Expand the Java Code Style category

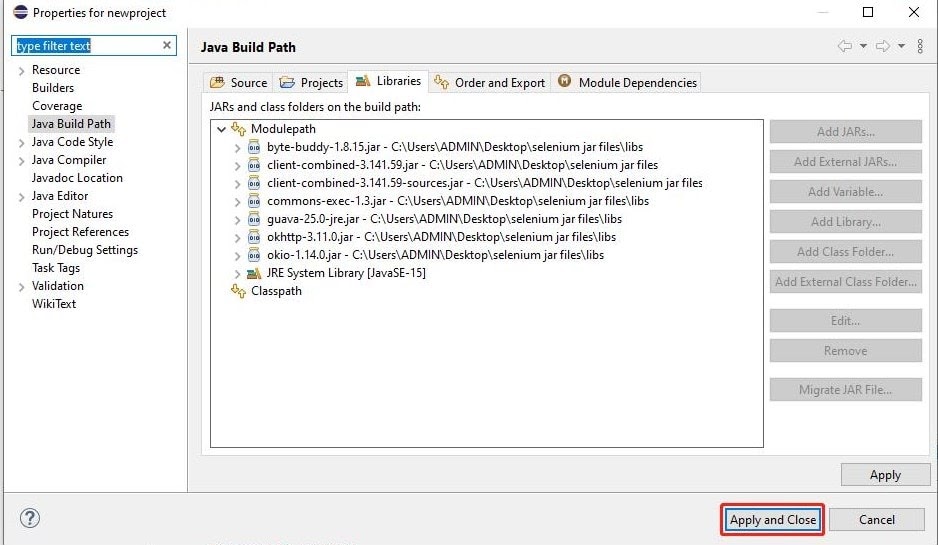pos(22,143)
